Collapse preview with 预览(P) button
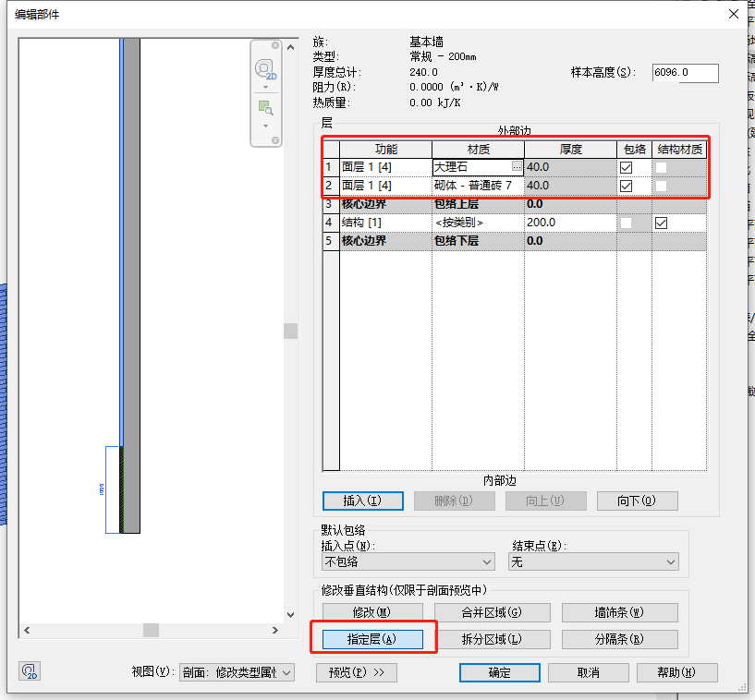Image resolution: width=755 pixels, height=700 pixels. tap(357, 672)
